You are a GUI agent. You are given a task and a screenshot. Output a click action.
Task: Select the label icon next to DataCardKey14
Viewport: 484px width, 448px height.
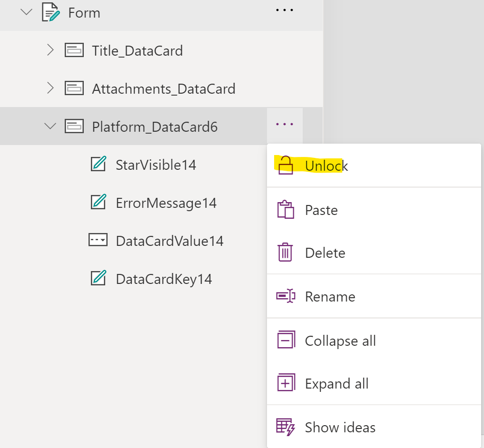coord(98,279)
